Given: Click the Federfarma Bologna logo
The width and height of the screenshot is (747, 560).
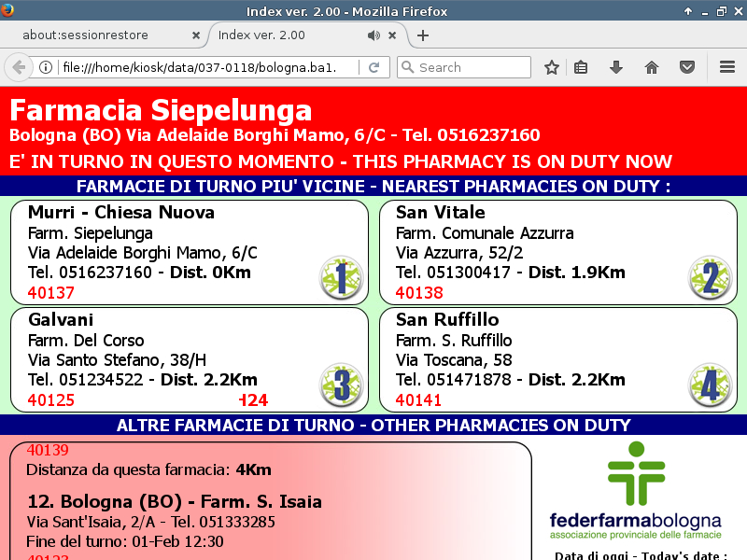Looking at the screenshot, I should (x=635, y=490).
